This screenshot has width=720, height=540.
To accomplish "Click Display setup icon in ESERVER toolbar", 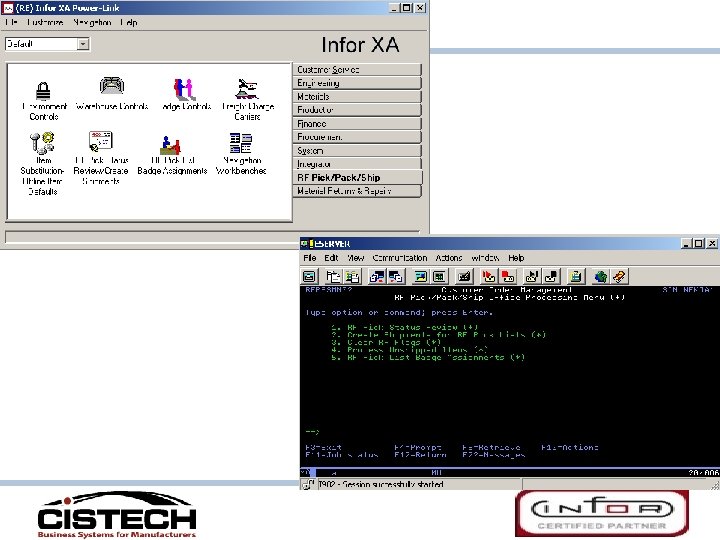I will point(421,276).
